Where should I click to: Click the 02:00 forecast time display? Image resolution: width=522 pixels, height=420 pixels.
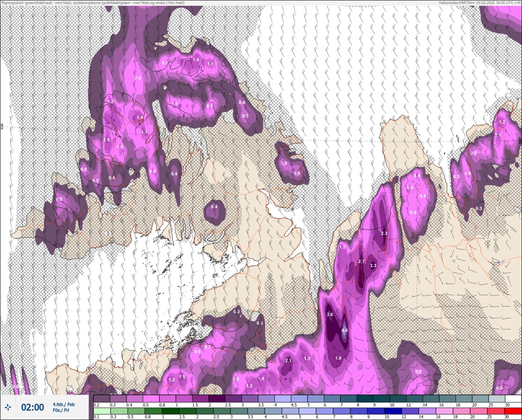[33, 407]
